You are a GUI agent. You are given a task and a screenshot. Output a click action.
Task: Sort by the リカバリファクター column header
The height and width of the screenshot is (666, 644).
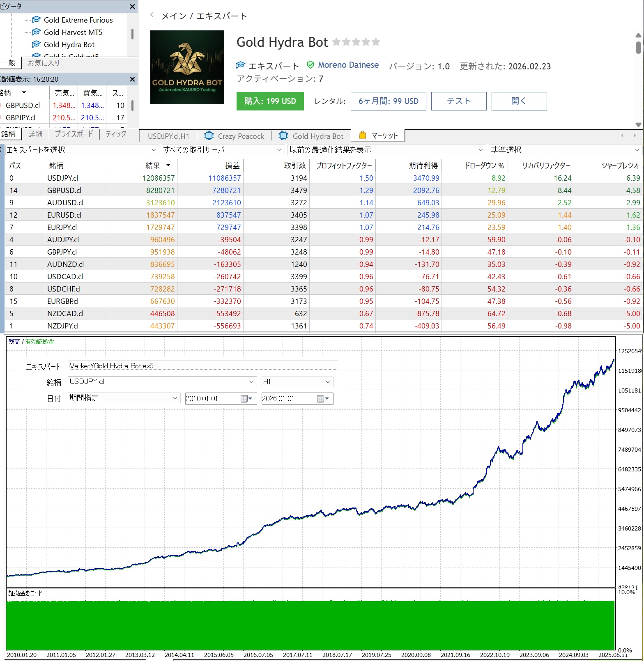pos(541,165)
